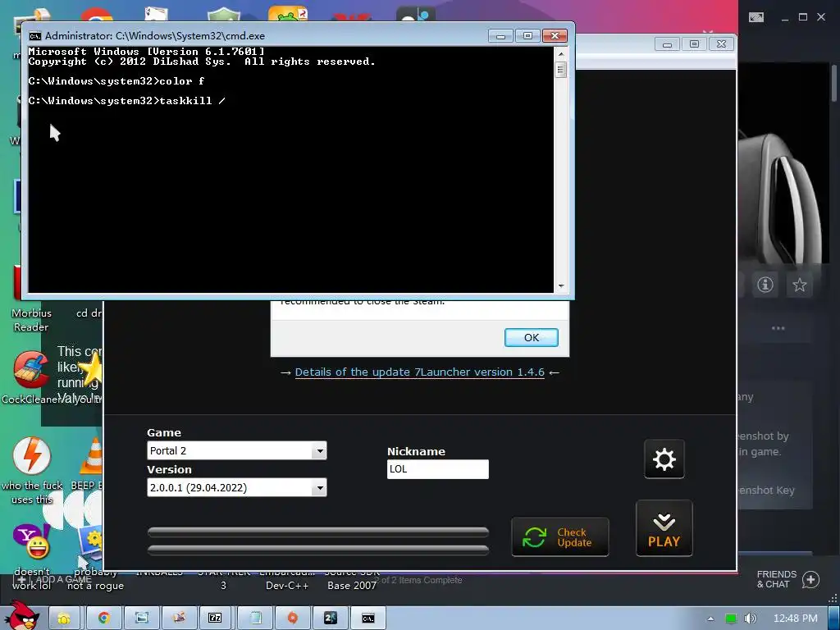
Task: Click the plus icon next to Friends & Chat
Action: click(811, 580)
